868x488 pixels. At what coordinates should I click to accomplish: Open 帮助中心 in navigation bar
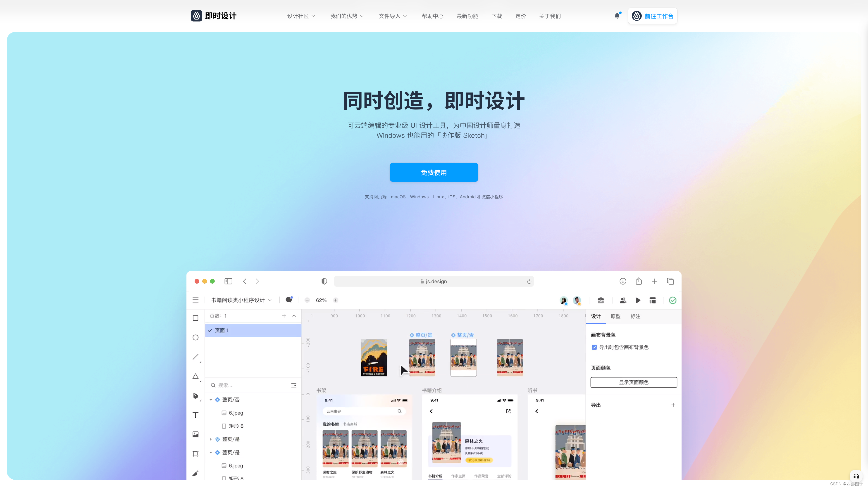[432, 16]
